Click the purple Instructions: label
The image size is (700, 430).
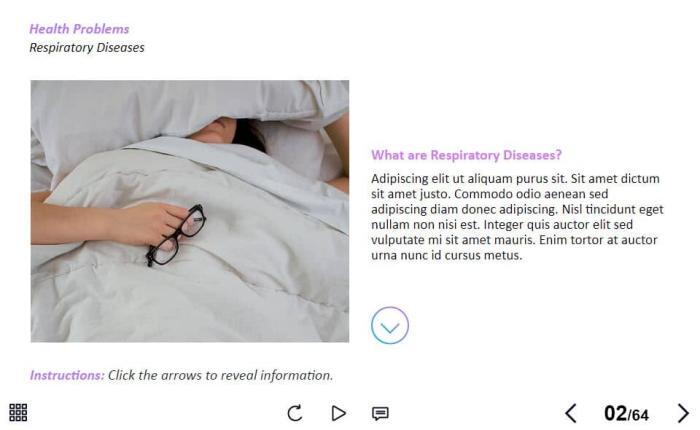click(67, 375)
